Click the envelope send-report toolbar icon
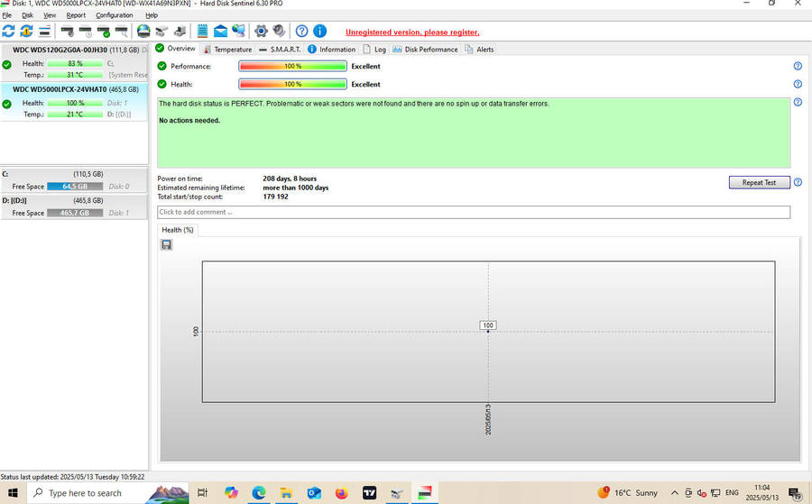 click(220, 32)
